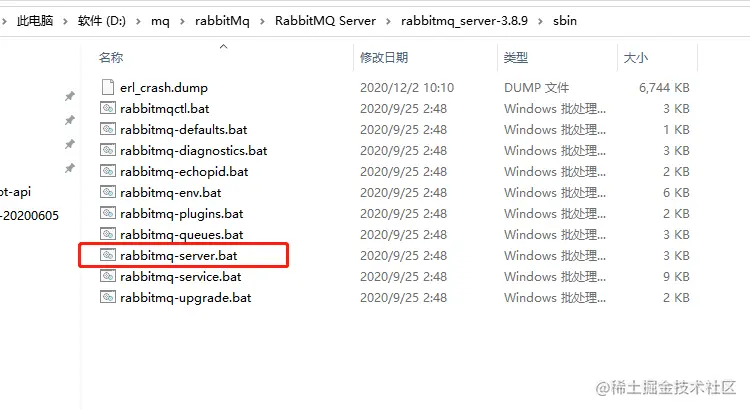Click the rabbitmq-queues.bat batch icon
The width and height of the screenshot is (750, 410).
point(108,234)
